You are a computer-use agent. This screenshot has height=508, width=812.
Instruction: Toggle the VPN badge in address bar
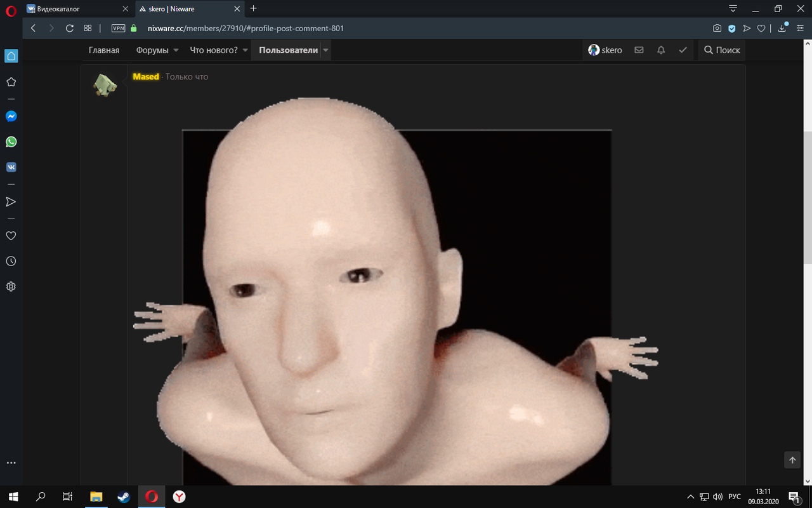(x=118, y=29)
